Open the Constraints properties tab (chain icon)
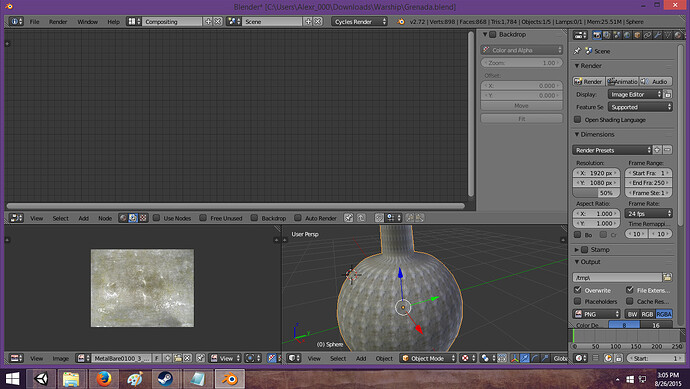690x389 pixels. (x=647, y=35)
